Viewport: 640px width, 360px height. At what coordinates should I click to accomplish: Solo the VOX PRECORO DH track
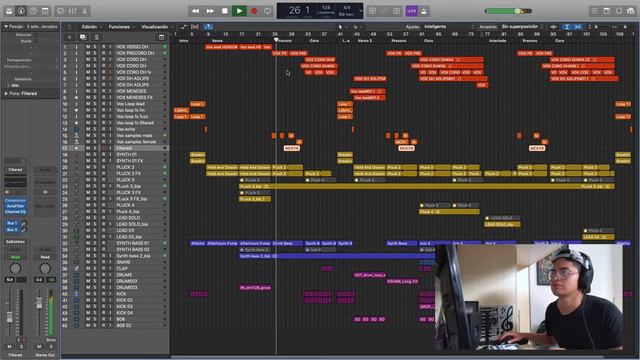[x=95, y=53]
